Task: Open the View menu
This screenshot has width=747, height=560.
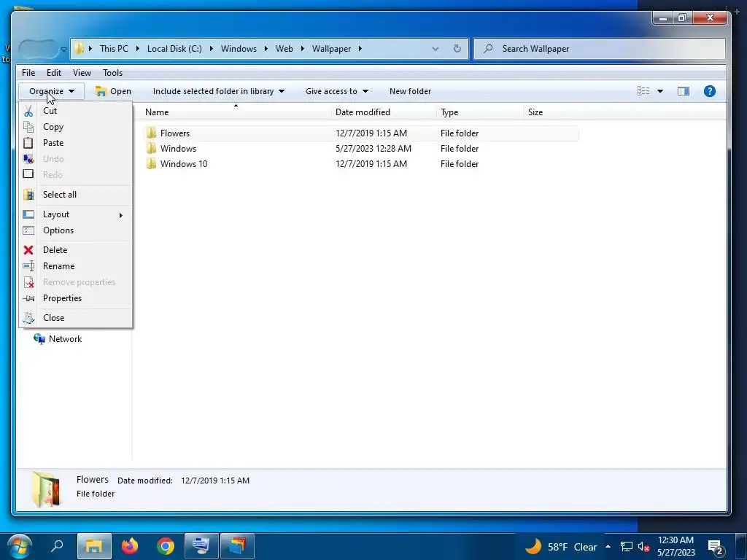Action: point(82,73)
